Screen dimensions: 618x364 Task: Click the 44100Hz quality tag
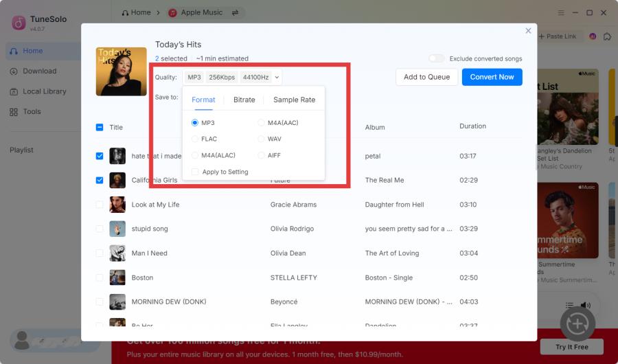coord(256,78)
